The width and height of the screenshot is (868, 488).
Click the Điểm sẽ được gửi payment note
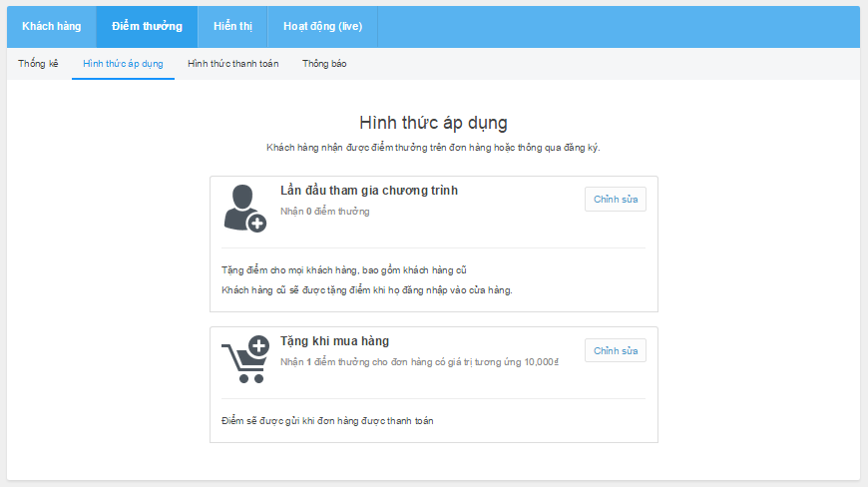pos(327,421)
